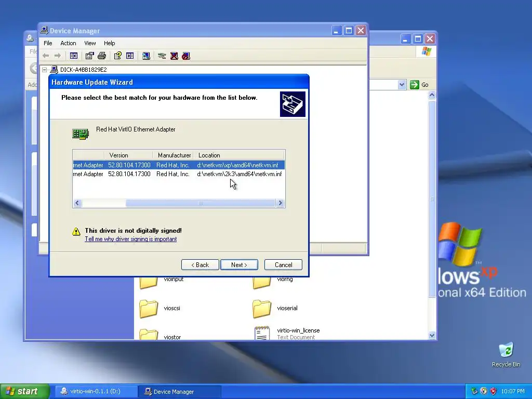Click the Manufacturer column header
The height and width of the screenshot is (399, 532).
tap(174, 155)
